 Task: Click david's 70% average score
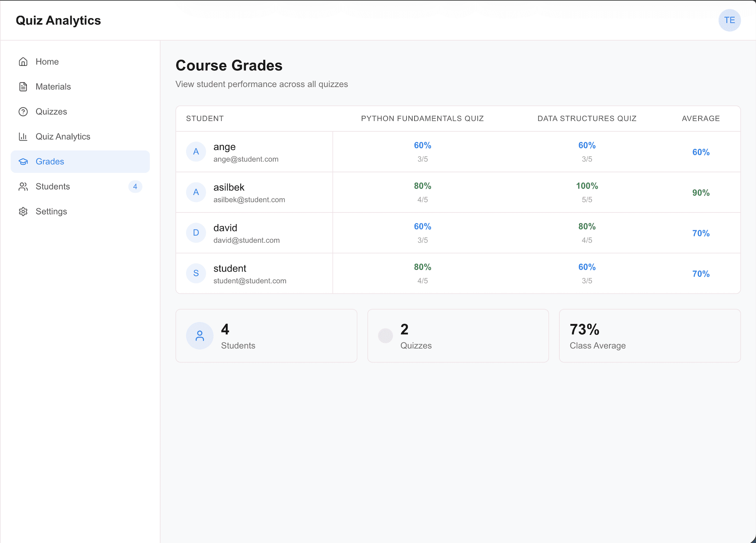click(701, 233)
